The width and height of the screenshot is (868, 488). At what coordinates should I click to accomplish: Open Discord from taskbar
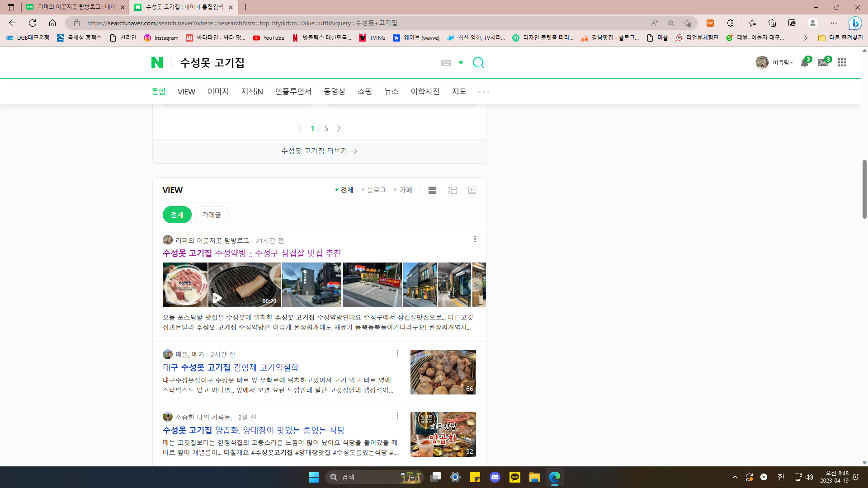pos(495,477)
